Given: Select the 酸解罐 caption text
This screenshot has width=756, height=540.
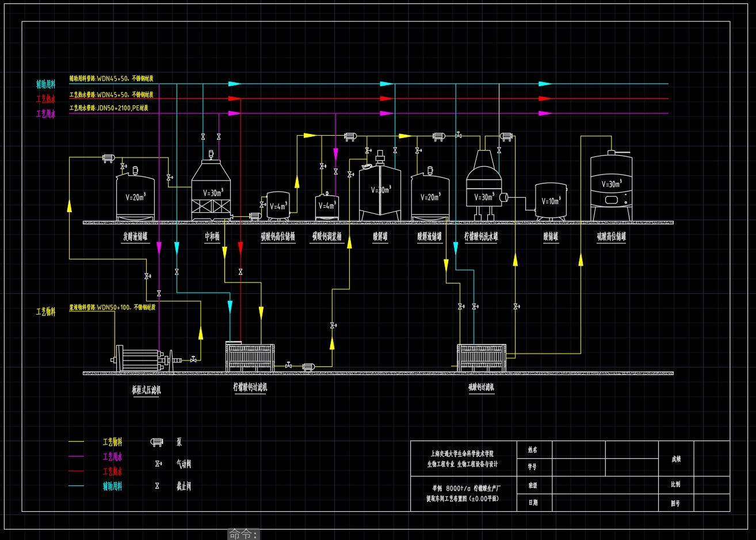Looking at the screenshot, I should 380,237.
